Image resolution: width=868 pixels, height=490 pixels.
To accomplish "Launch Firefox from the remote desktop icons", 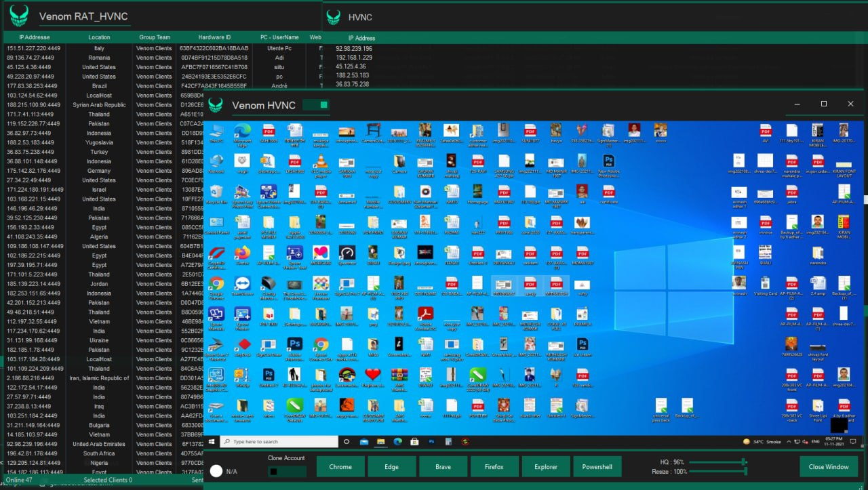I will click(x=242, y=256).
